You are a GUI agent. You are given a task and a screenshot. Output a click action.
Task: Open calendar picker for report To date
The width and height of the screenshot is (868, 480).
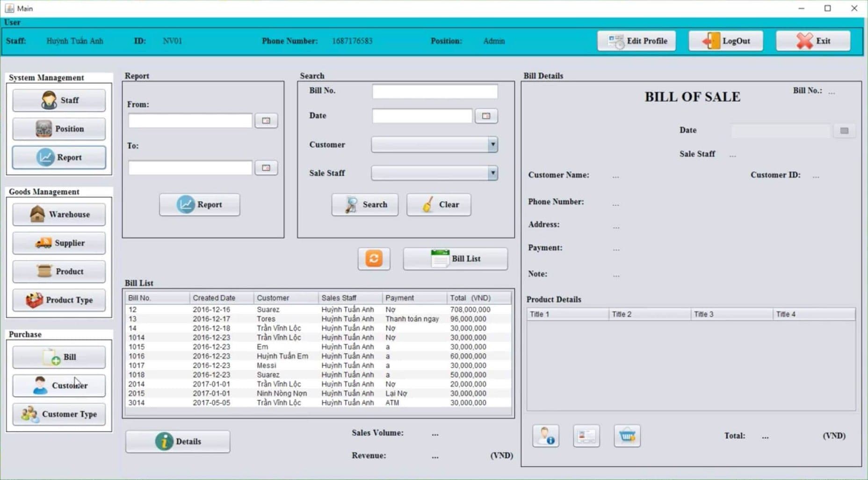266,168
